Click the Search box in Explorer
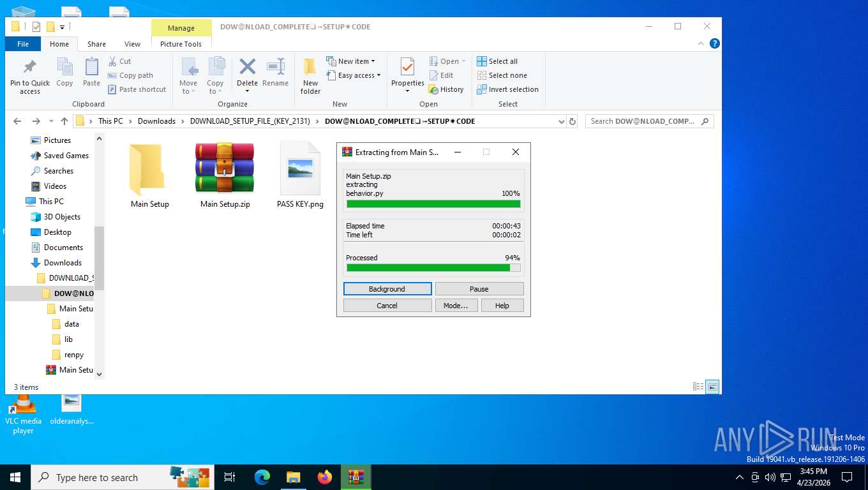 650,121
